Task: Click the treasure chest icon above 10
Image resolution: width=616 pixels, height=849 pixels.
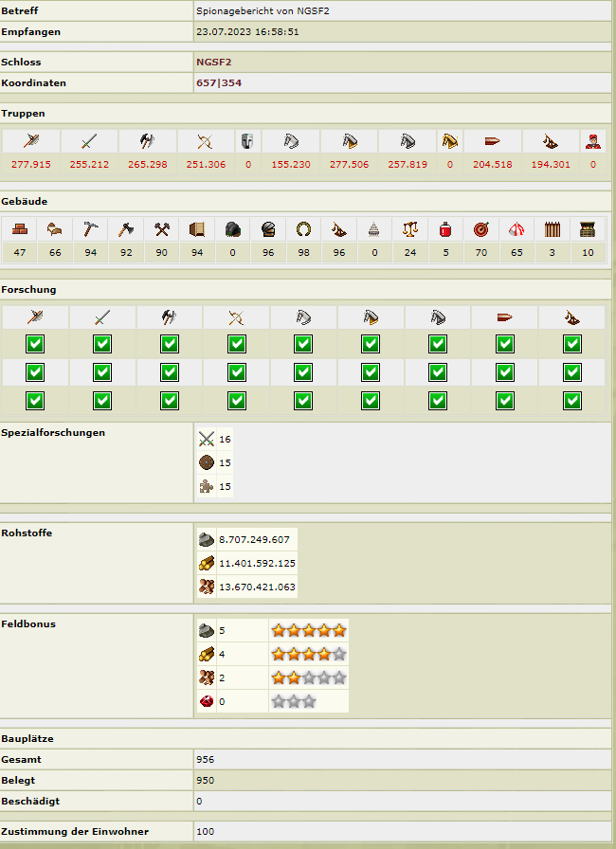Action: tap(588, 229)
